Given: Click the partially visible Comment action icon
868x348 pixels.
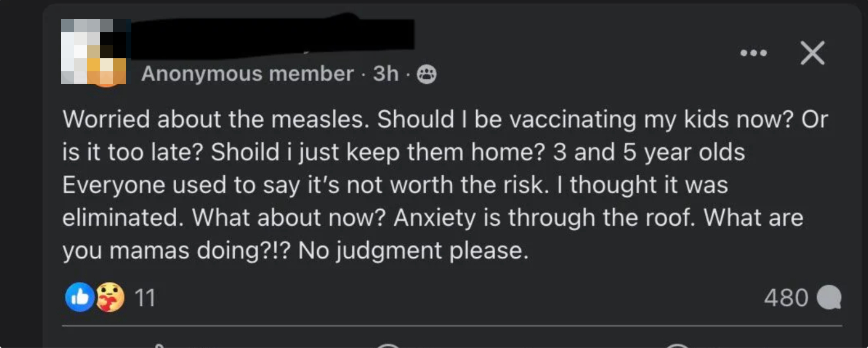Looking at the screenshot, I should tap(388, 346).
